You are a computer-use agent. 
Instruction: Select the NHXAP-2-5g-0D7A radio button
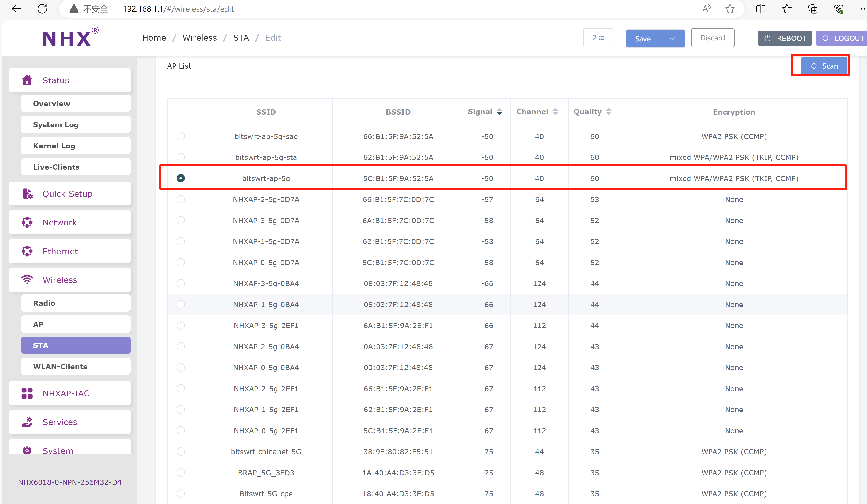click(181, 199)
